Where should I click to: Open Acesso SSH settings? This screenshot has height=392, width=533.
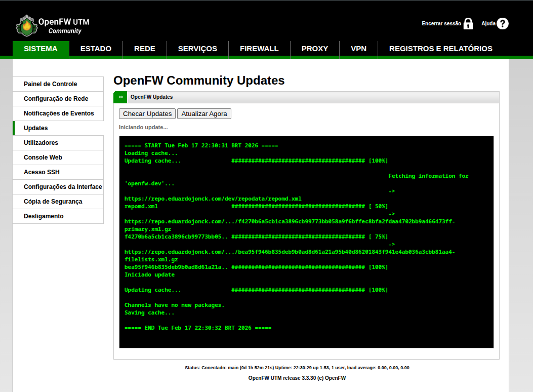42,172
